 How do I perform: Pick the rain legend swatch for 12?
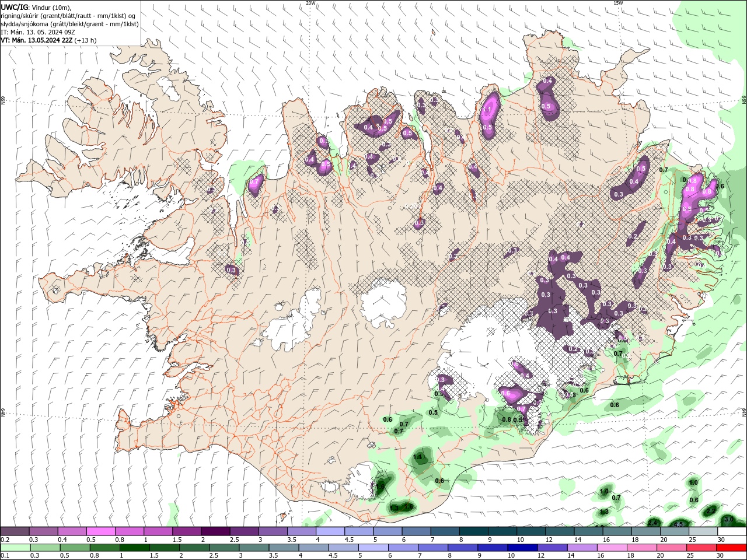(552, 547)
